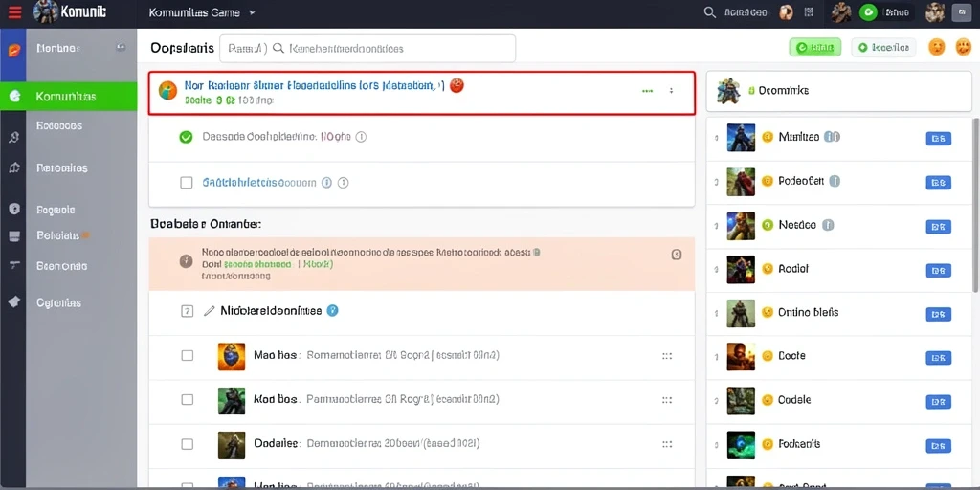Dismiss the orange notice banner
The width and height of the screenshot is (980, 490).
pyautogui.click(x=676, y=255)
